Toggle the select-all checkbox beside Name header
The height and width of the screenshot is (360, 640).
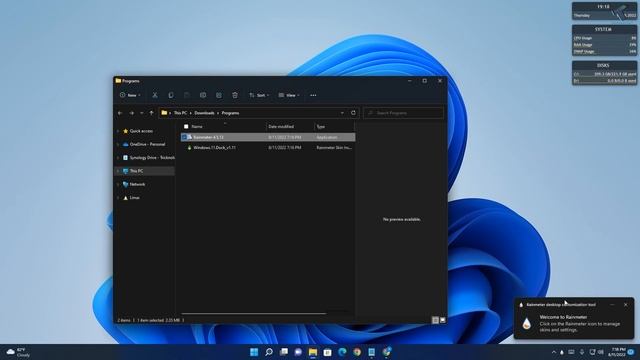point(186,127)
